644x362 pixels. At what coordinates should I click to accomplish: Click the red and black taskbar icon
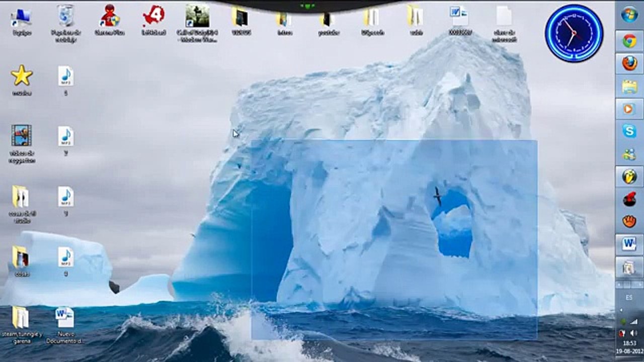click(629, 199)
